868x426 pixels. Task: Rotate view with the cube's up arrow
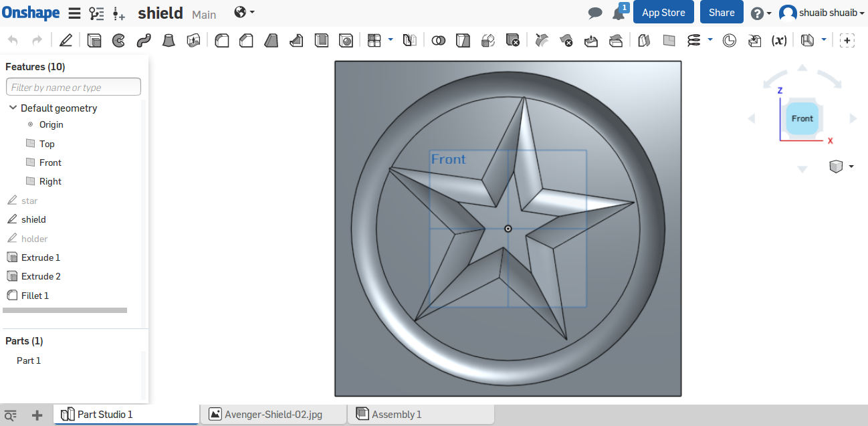click(x=802, y=68)
